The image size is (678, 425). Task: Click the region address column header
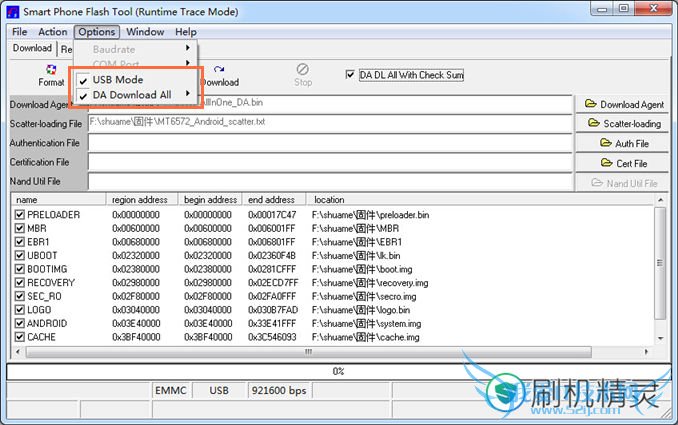click(x=142, y=200)
